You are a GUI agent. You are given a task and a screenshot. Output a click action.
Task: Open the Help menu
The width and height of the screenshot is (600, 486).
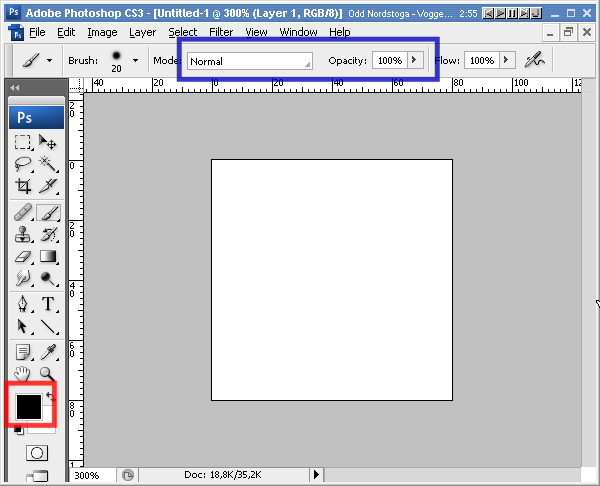click(x=339, y=32)
